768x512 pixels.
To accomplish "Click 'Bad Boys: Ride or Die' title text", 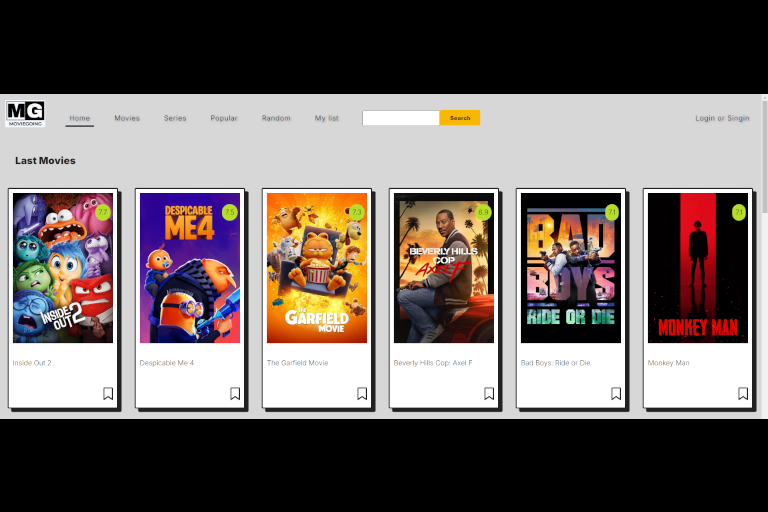I will pyautogui.click(x=555, y=363).
